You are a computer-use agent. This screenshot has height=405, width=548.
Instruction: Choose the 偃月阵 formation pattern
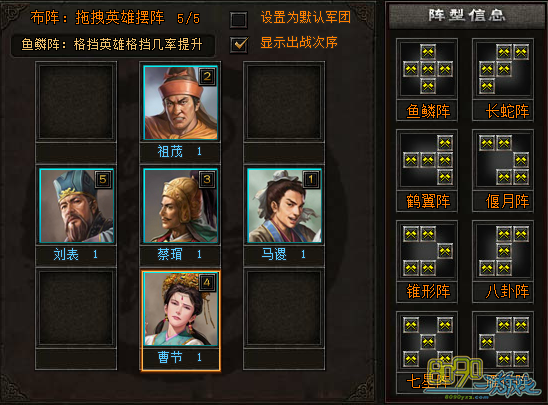point(503,160)
